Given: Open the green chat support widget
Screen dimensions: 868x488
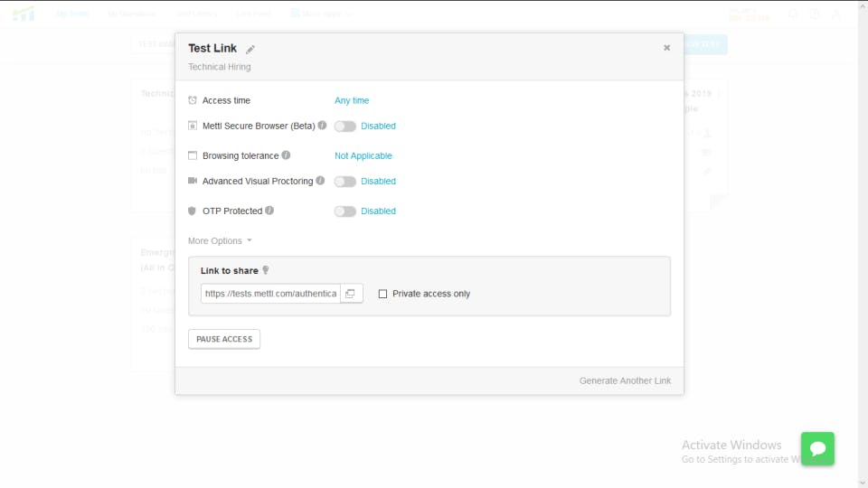Looking at the screenshot, I should pos(817,449).
